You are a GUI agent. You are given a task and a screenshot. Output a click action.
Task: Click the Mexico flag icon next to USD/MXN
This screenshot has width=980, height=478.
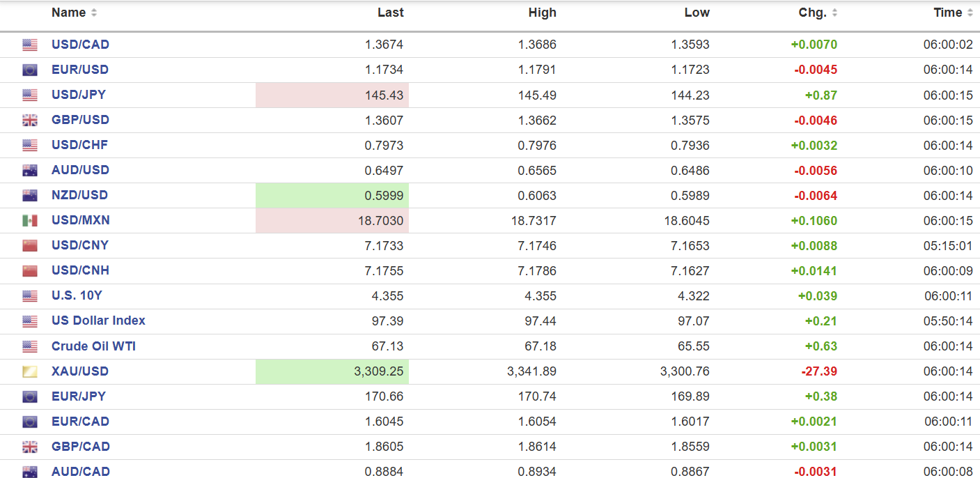click(x=29, y=220)
